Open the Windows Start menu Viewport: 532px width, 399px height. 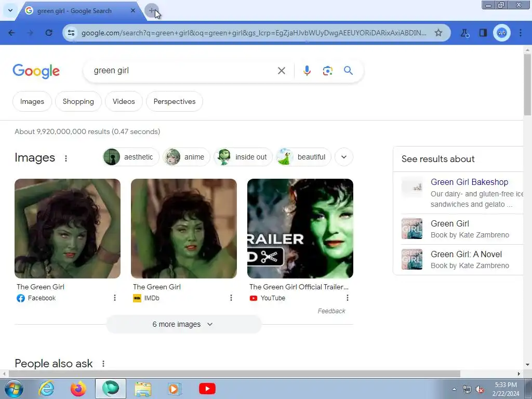click(14, 389)
